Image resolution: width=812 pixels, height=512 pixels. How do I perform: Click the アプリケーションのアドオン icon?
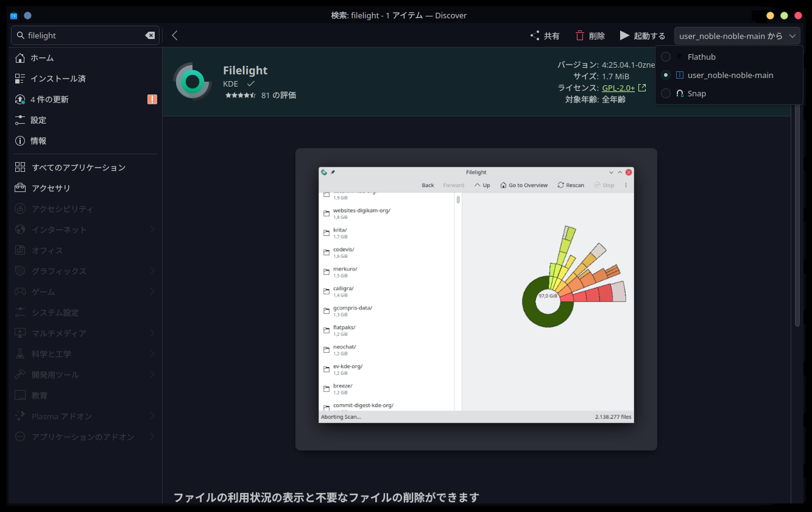click(20, 436)
